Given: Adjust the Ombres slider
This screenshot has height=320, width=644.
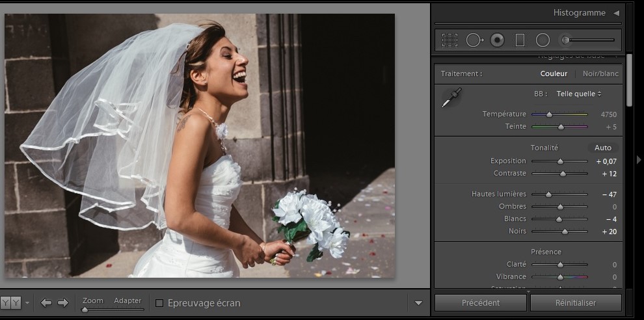Looking at the screenshot, I should click(559, 207).
